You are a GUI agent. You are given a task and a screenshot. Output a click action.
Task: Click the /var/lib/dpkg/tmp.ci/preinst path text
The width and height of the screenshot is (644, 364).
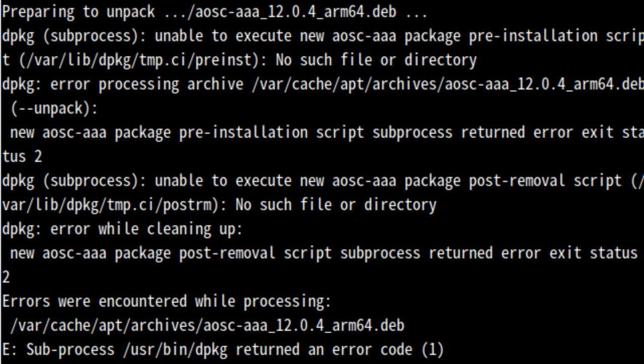139,60
